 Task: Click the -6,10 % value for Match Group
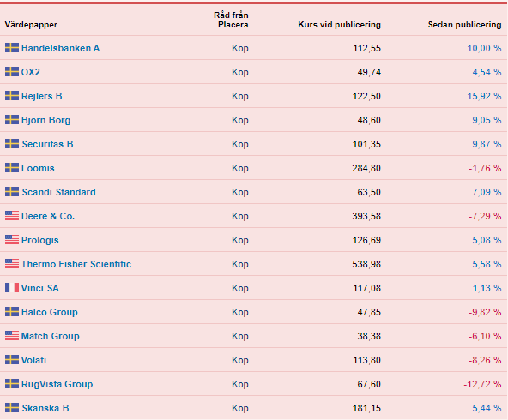485,336
